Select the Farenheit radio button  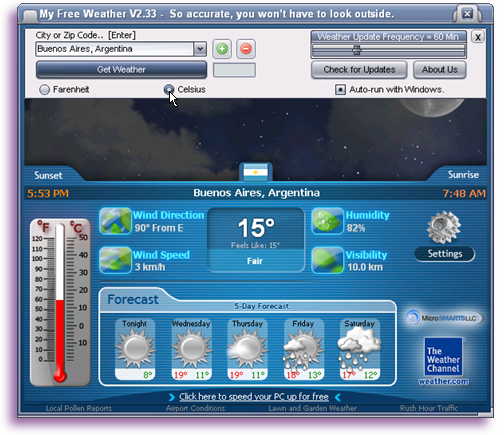[x=44, y=90]
